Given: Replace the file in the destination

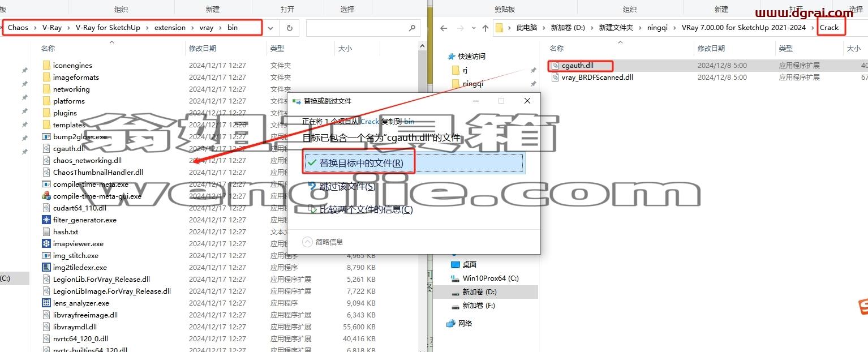Looking at the screenshot, I should [413, 163].
